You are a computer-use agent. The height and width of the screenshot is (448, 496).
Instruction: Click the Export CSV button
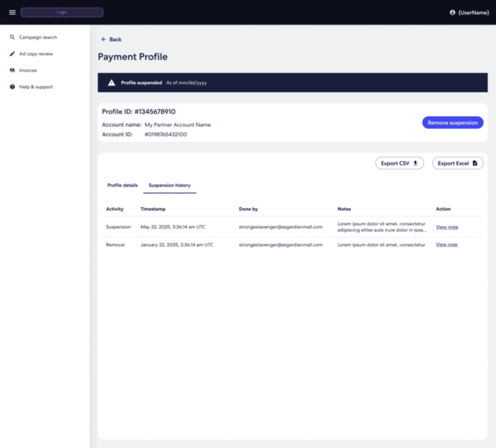click(399, 163)
